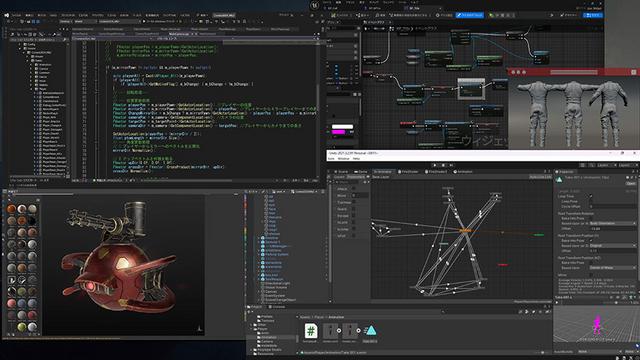Open the Original based-upon dropdown
The width and height of the screenshot is (640, 360).
pos(613,245)
